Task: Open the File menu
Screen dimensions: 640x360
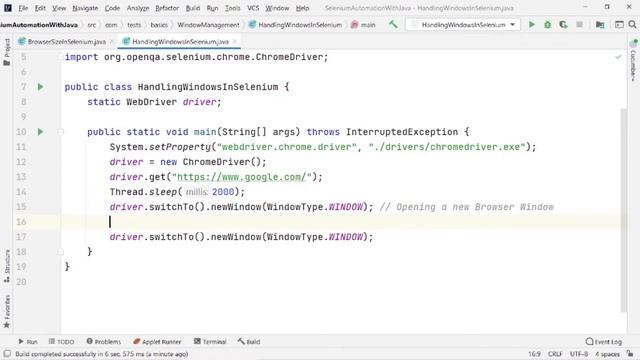Action: tap(23, 8)
